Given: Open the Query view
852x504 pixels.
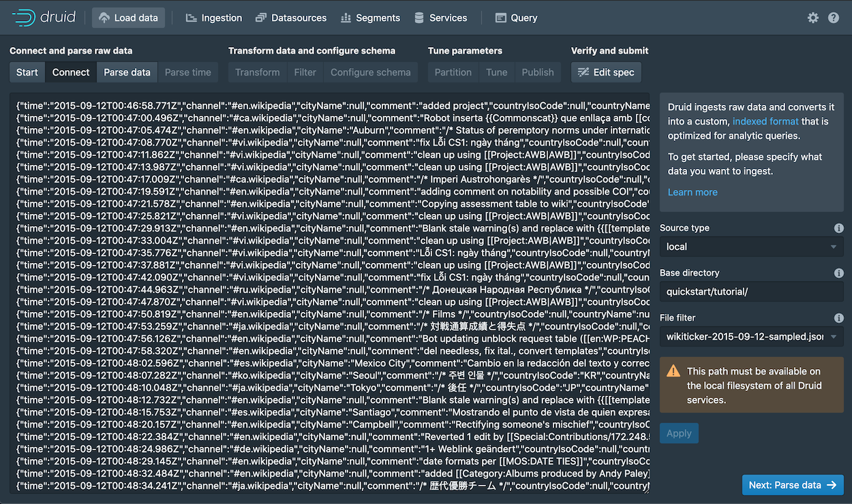Looking at the screenshot, I should click(516, 18).
